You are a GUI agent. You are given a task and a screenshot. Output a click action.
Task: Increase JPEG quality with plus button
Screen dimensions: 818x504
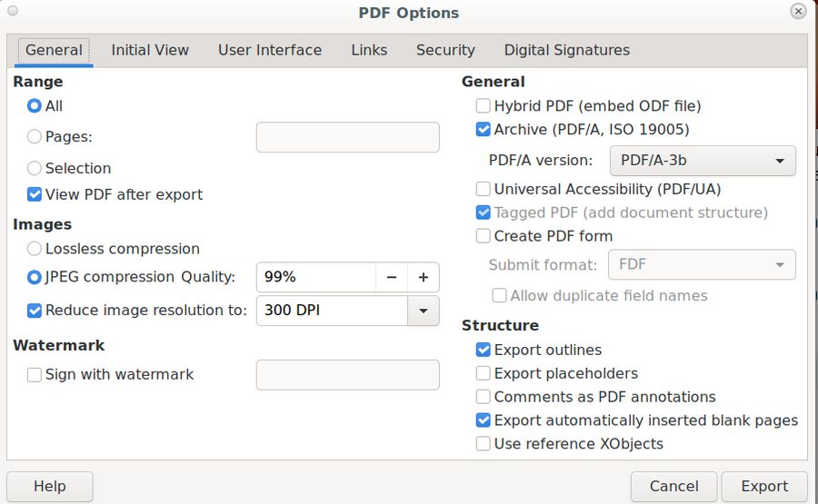click(424, 278)
